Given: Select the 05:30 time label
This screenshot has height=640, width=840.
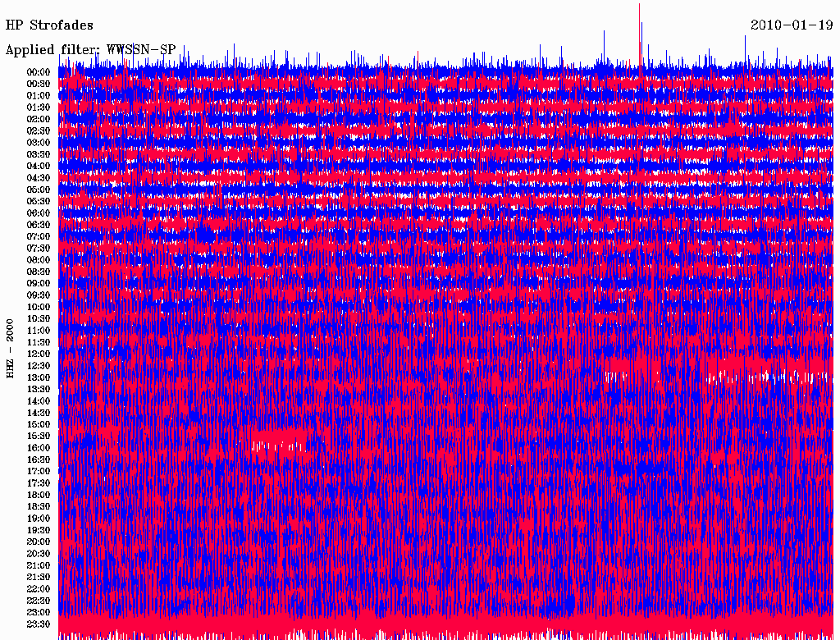Looking at the screenshot, I should 39,202.
